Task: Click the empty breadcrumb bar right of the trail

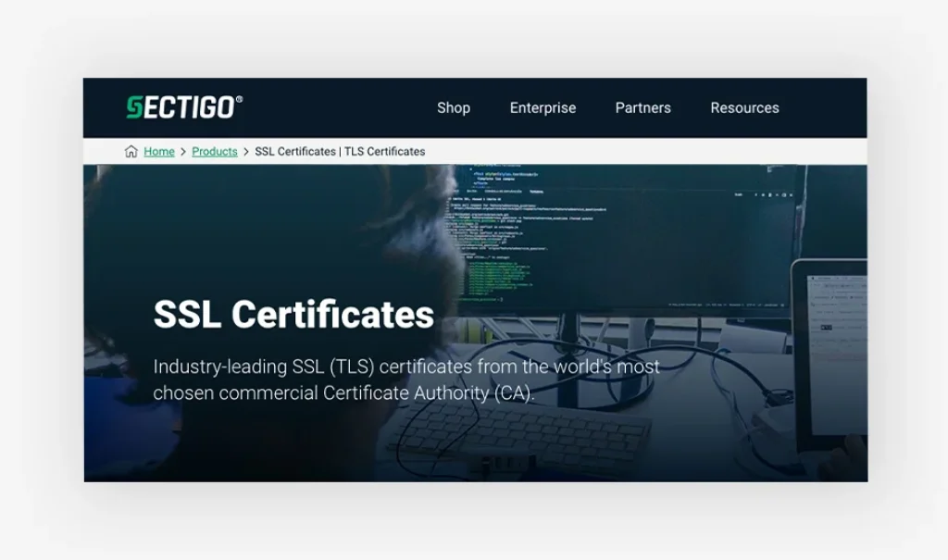Action: pos(648,152)
